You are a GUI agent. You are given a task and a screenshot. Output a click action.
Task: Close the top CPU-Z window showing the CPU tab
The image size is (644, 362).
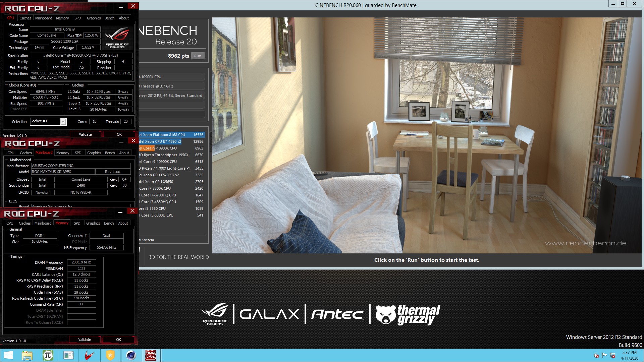133,6
